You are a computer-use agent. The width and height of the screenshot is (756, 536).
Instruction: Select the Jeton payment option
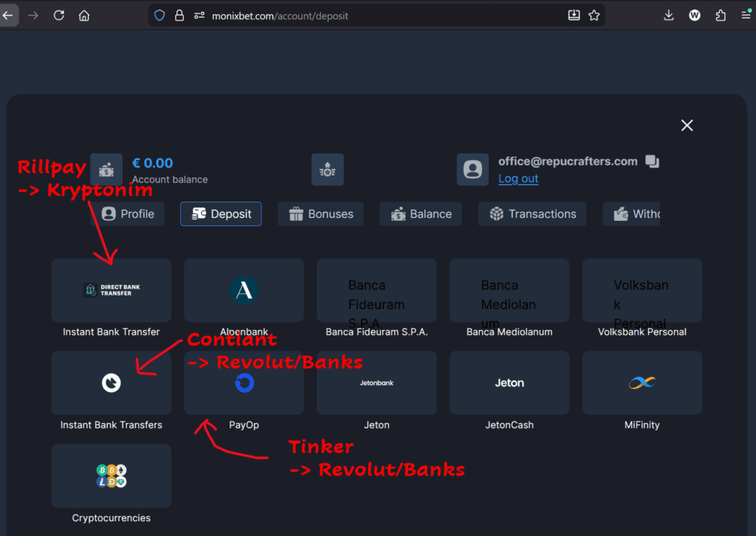pos(377,382)
